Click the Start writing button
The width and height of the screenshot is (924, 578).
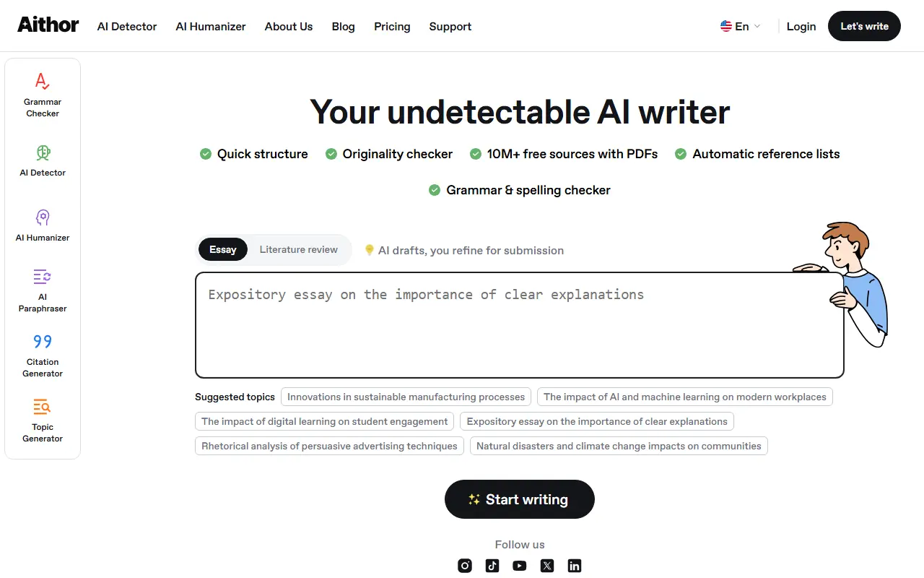[x=519, y=499]
